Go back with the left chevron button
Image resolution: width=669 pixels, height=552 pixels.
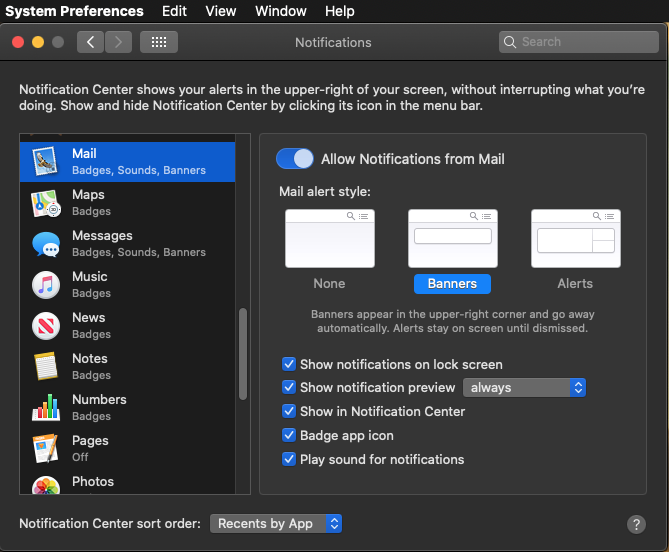90,42
